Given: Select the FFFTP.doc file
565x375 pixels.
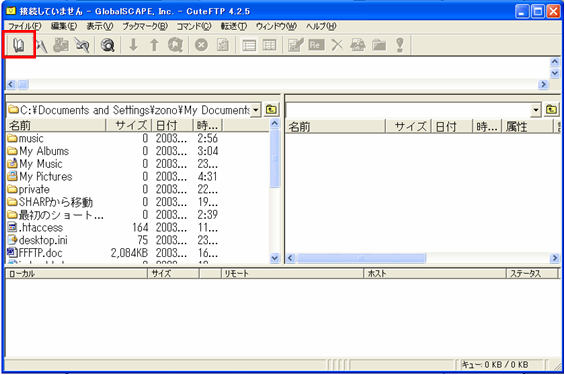Looking at the screenshot, I should coord(40,253).
